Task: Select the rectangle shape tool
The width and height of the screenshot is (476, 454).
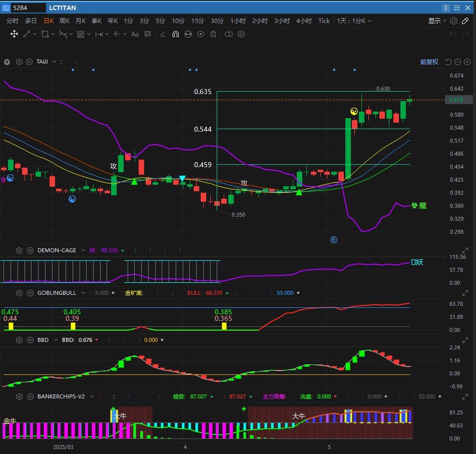Action: (x=45, y=34)
